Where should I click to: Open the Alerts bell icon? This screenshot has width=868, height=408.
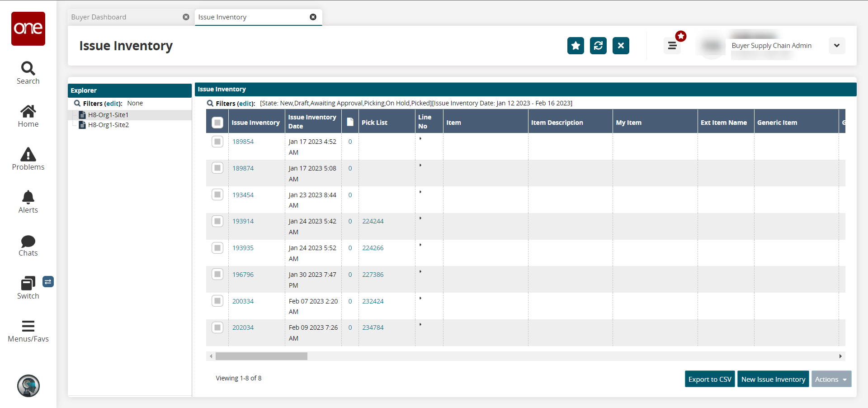tap(28, 198)
